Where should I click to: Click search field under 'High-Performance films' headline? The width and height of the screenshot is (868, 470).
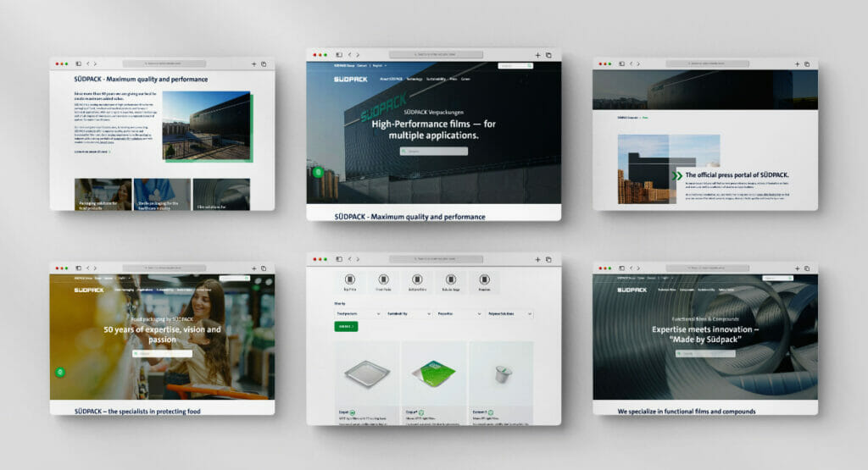[434, 152]
